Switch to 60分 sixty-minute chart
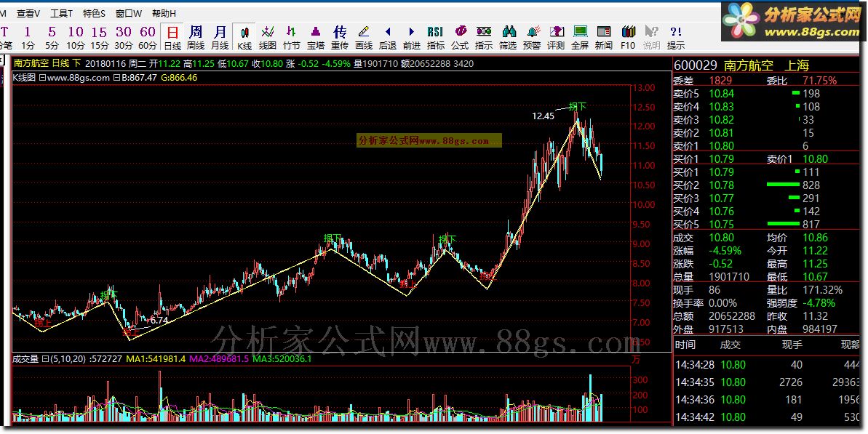The image size is (868, 434). coord(147,38)
